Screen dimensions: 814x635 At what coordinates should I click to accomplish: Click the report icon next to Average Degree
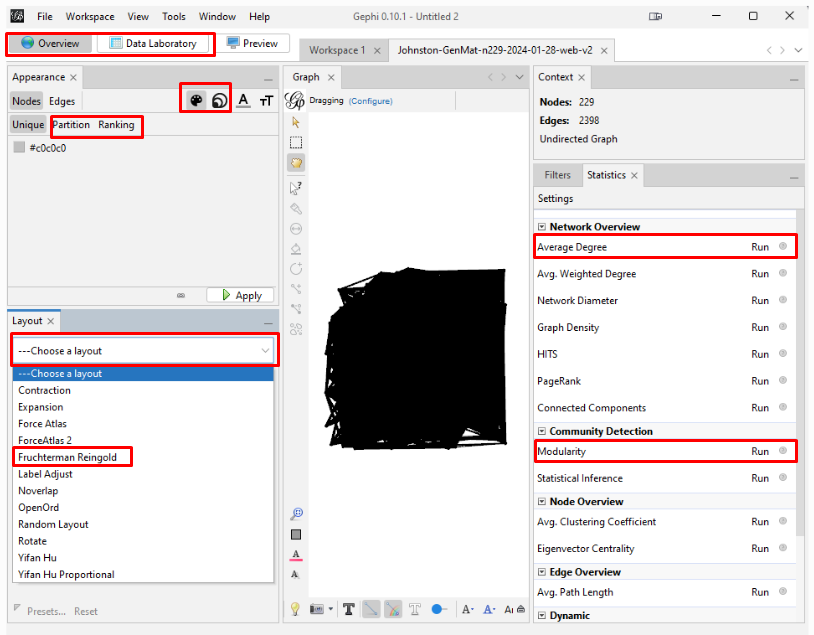[783, 246]
